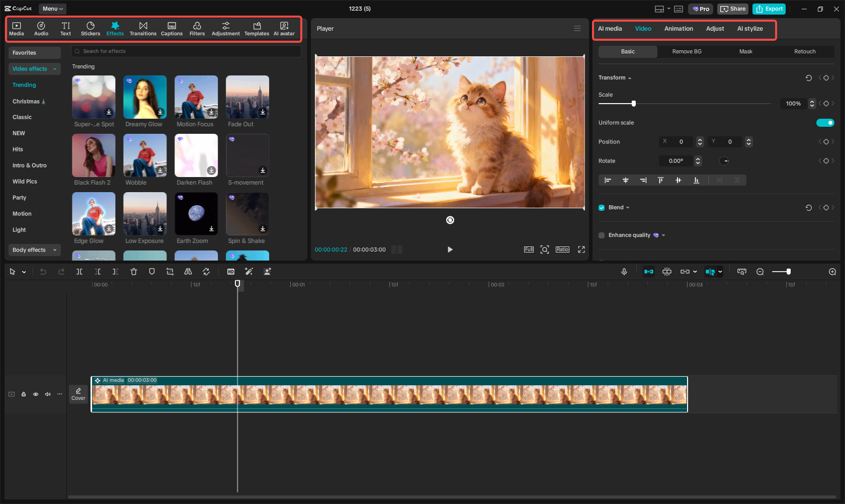845x504 pixels.
Task: Undo the last action
Action: click(43, 272)
